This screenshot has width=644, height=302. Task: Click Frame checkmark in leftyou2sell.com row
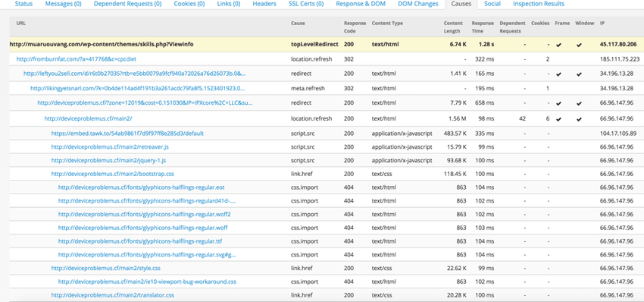[x=558, y=74]
